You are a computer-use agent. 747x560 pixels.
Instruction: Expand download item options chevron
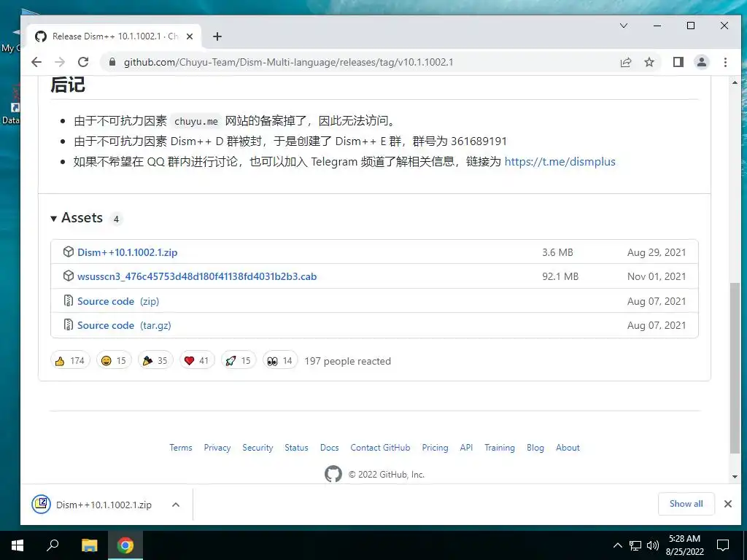[176, 505]
